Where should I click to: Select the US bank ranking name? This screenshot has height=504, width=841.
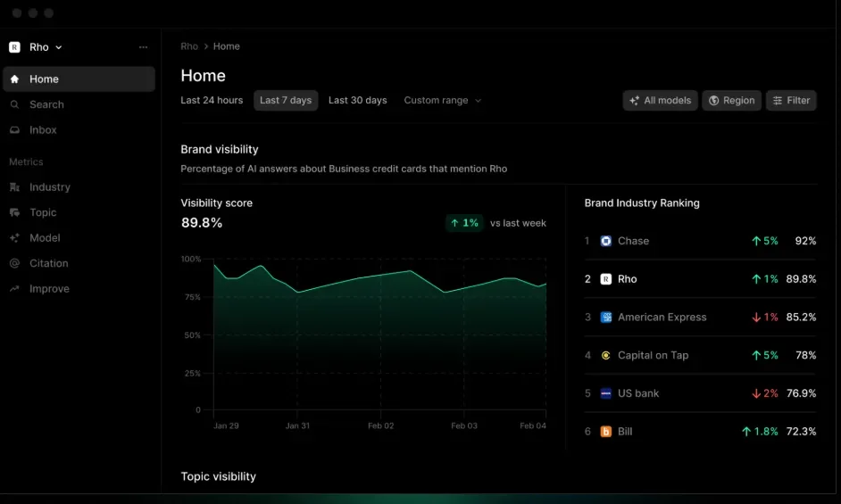click(638, 393)
